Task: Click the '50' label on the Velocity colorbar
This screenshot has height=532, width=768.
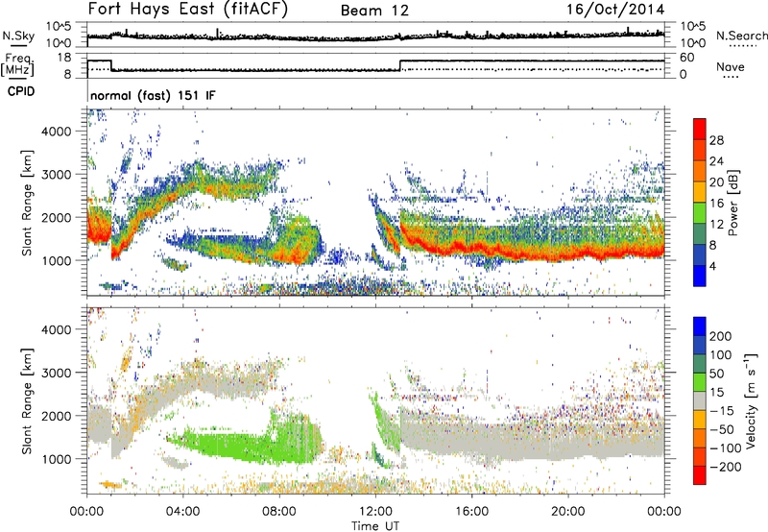Action: pos(717,374)
